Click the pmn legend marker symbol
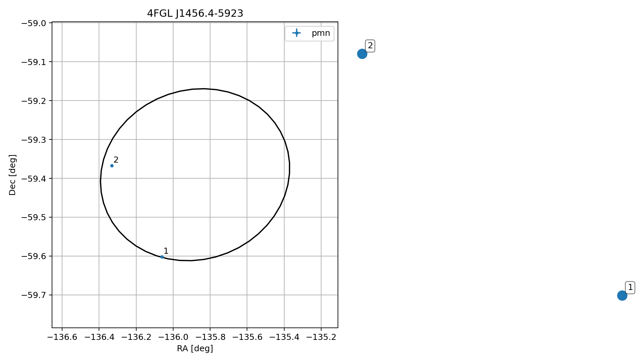The width and height of the screenshot is (644, 362). click(296, 33)
